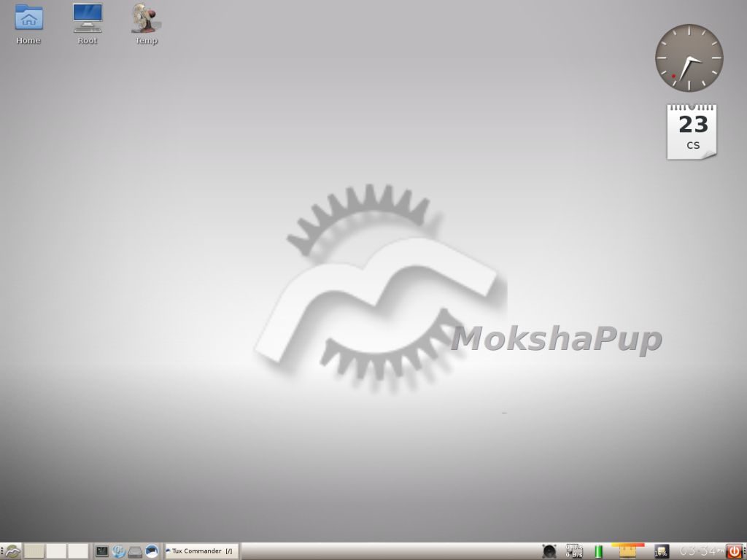Screen dimensions: 747x560
Task: Click the volume mixer speaker icon
Action: (549, 551)
